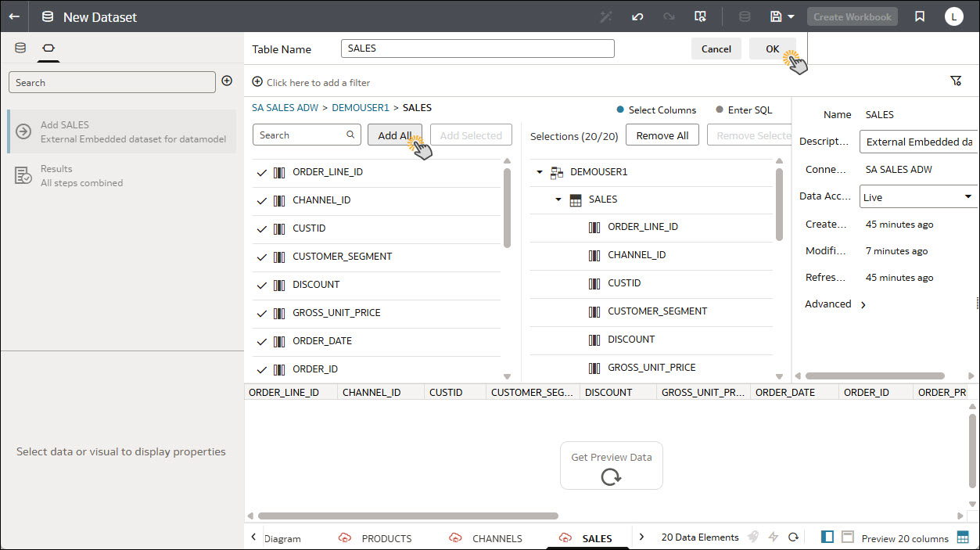Click the undo icon in header
This screenshot has width=980, height=550.
click(637, 16)
